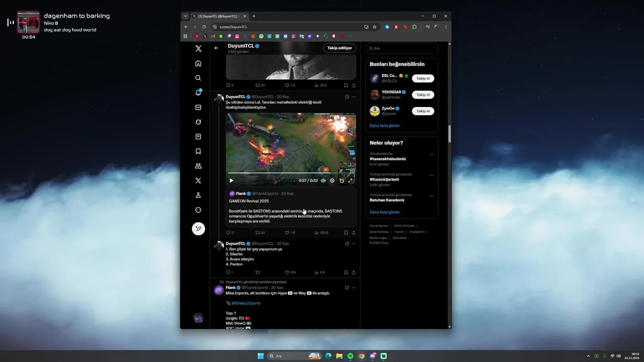The width and height of the screenshot is (644, 362).
Task: Open the quoted Flank GAMEON Revival post
Action: point(291,207)
